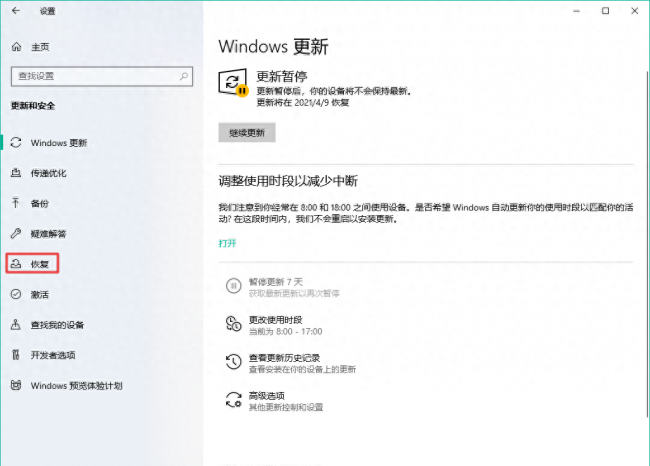Click the search magnifier icon
This screenshot has height=466, width=650.
(x=184, y=76)
